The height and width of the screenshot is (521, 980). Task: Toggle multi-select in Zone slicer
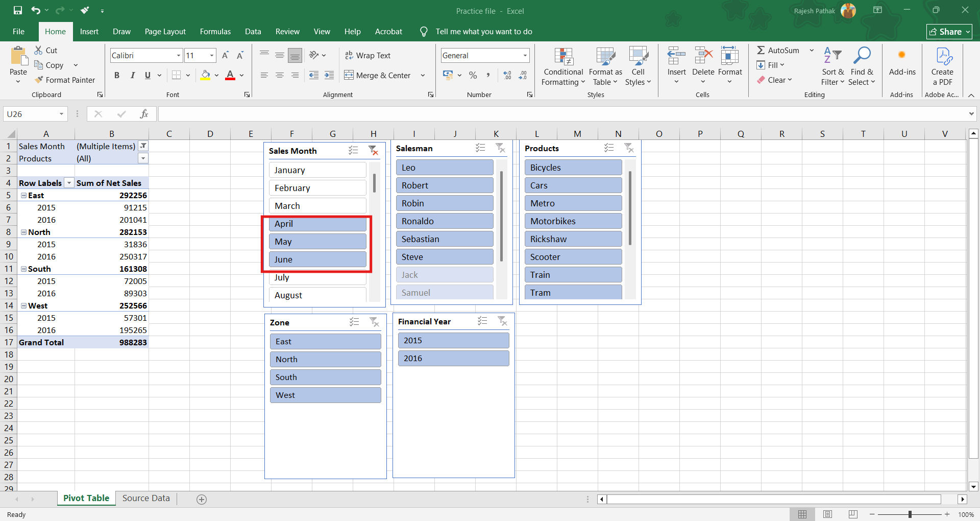[x=354, y=322]
